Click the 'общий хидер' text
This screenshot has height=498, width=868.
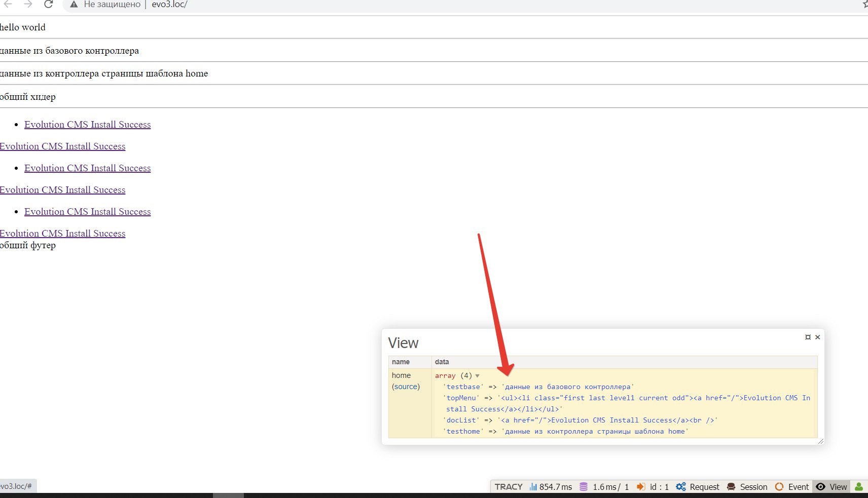point(27,97)
